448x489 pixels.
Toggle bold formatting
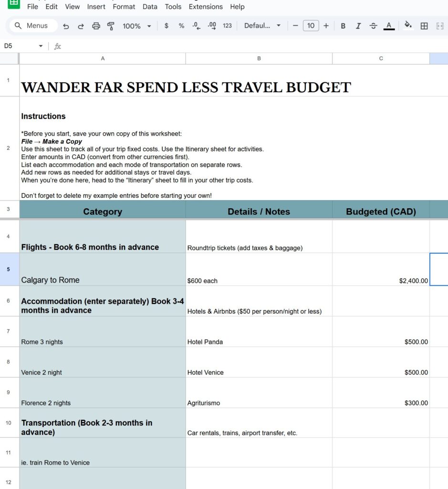click(x=343, y=26)
